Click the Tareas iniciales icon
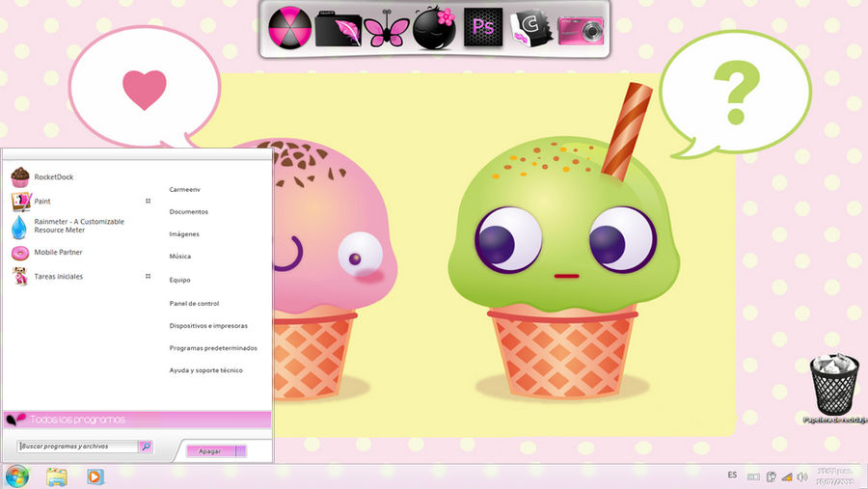The width and height of the screenshot is (868, 489). pyautogui.click(x=20, y=276)
